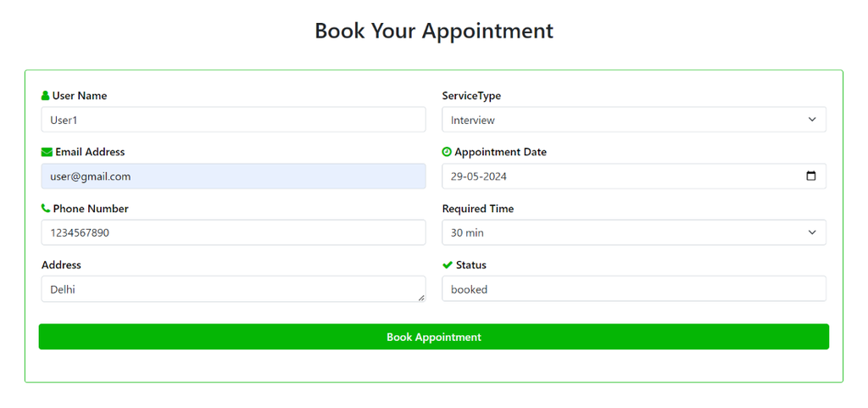Focus the User Name field containing User1
The width and height of the screenshot is (868, 408).
point(233,120)
